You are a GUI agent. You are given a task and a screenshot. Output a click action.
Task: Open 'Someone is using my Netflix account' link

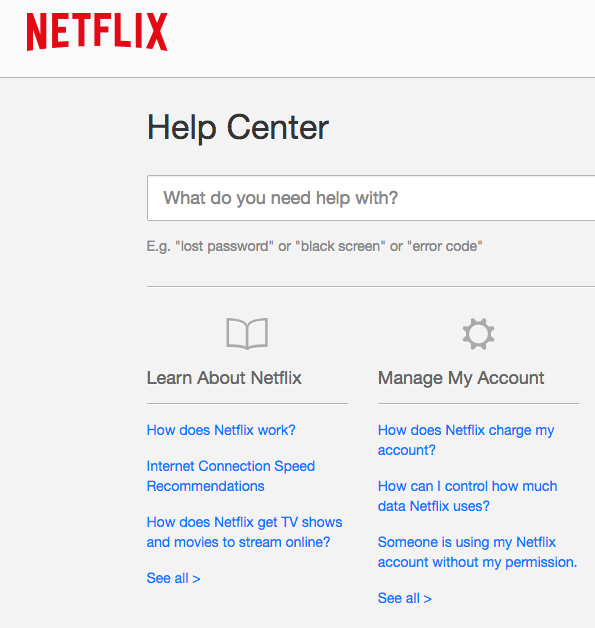(478, 552)
